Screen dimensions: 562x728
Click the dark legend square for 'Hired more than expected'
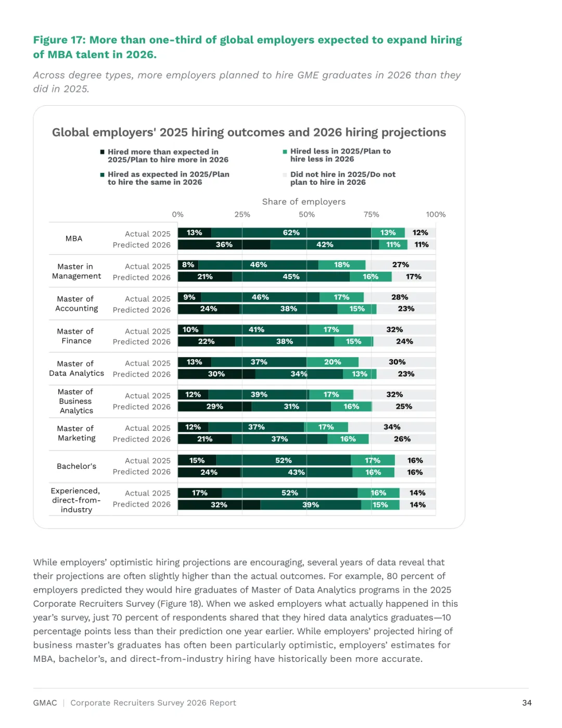(103, 152)
